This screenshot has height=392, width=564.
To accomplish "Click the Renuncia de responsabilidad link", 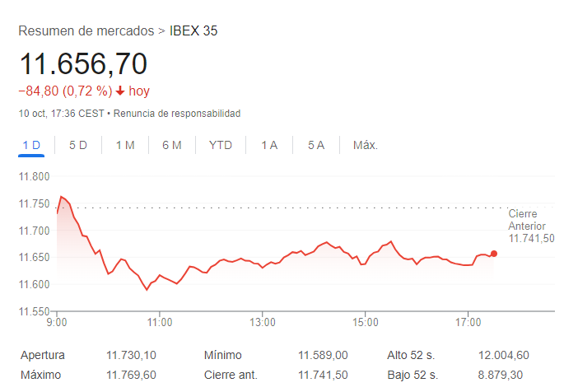I will pos(176,113).
